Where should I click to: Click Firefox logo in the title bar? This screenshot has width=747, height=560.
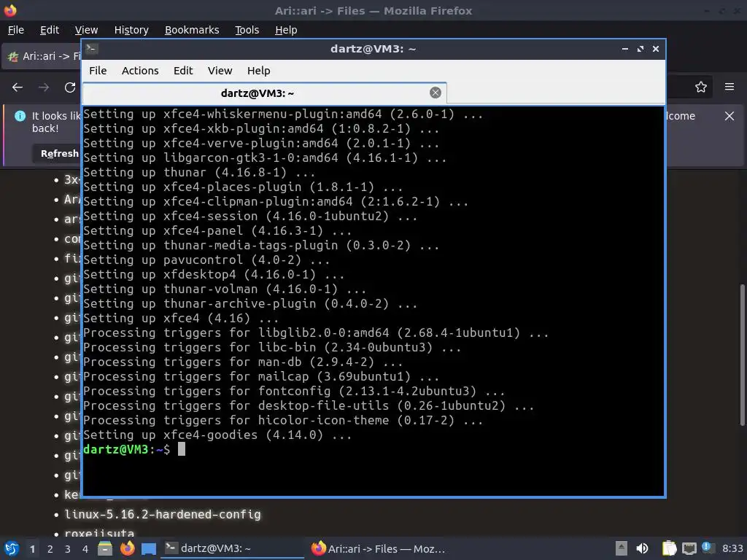click(x=10, y=10)
